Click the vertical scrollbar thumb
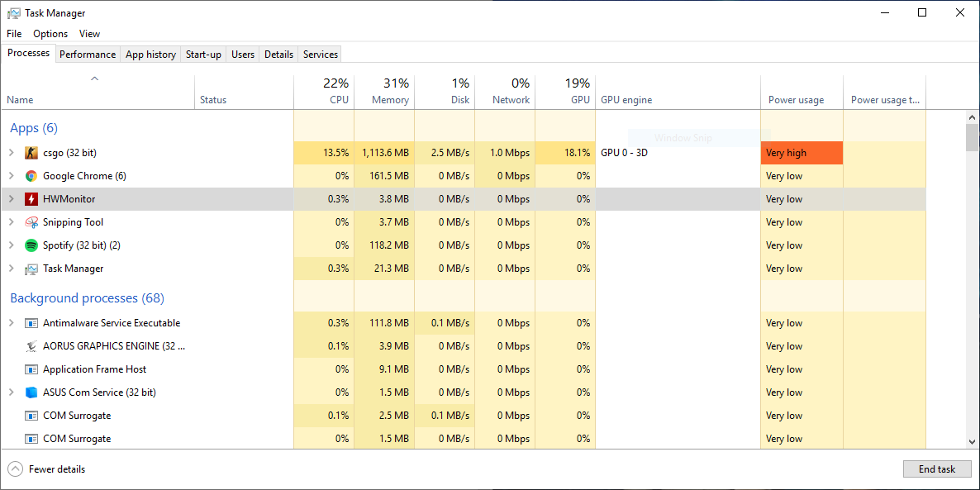This screenshot has height=490, width=980. click(x=972, y=137)
